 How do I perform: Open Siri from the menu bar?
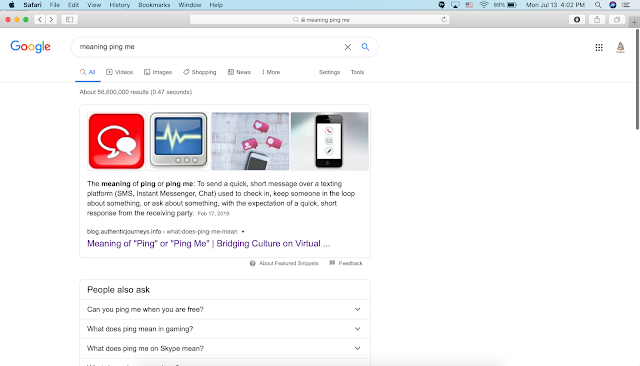point(613,5)
